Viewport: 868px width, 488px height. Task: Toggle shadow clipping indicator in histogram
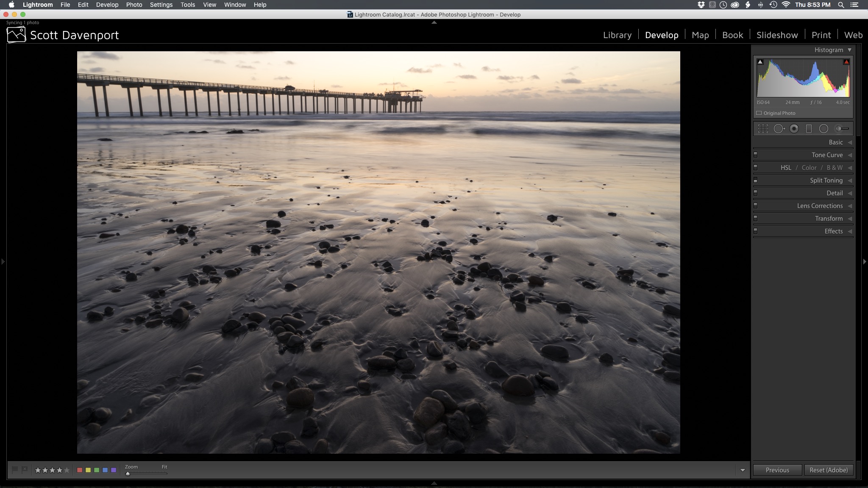tap(760, 62)
